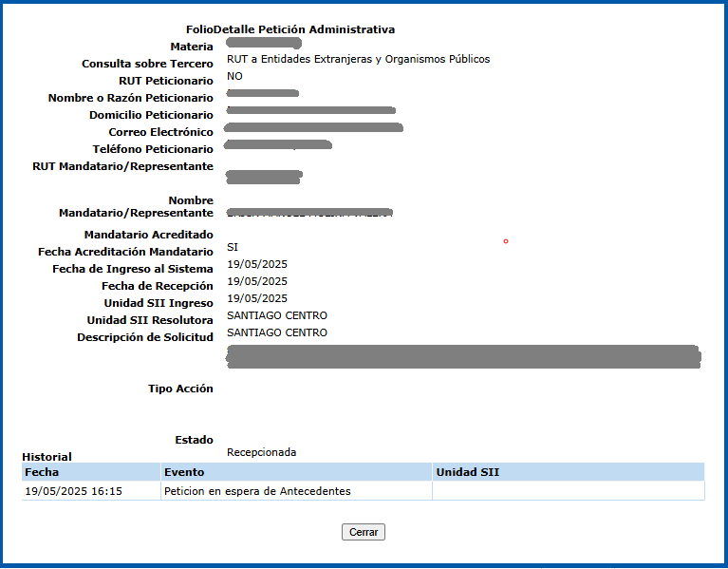Click the Estado label
Image resolution: width=728 pixels, height=569 pixels.
[194, 440]
